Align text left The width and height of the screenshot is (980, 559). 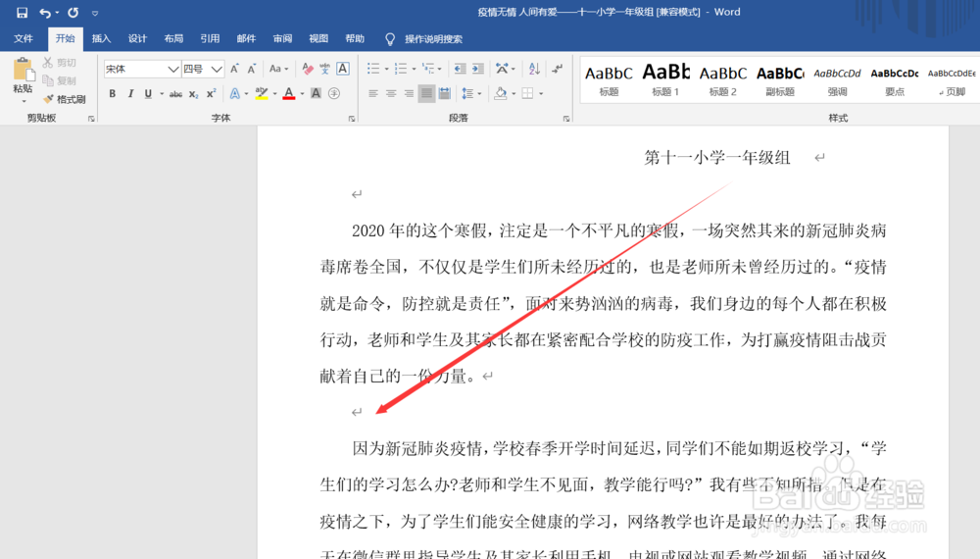[x=373, y=94]
